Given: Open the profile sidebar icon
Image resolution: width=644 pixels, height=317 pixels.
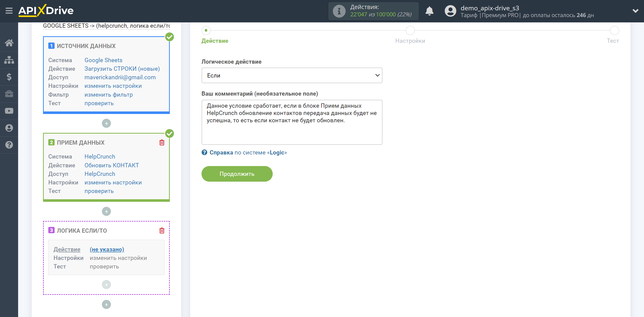Looking at the screenshot, I should [9, 128].
